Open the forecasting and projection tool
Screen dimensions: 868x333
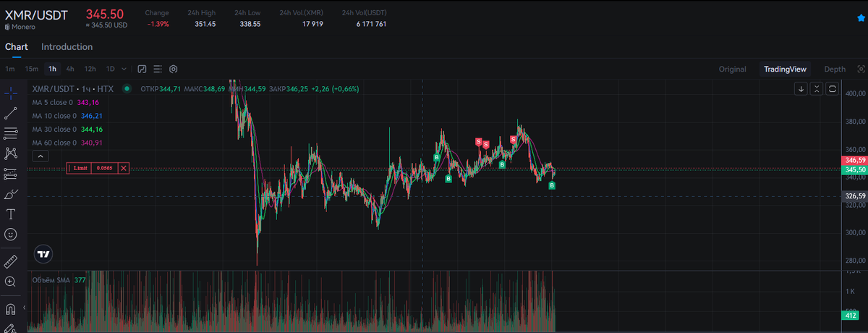pyautogui.click(x=11, y=174)
